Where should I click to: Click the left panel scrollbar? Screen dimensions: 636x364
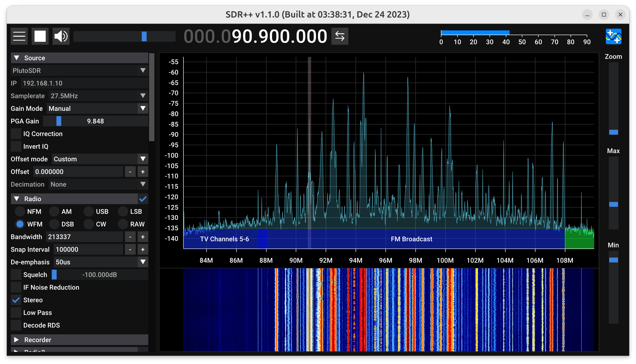tap(151, 97)
